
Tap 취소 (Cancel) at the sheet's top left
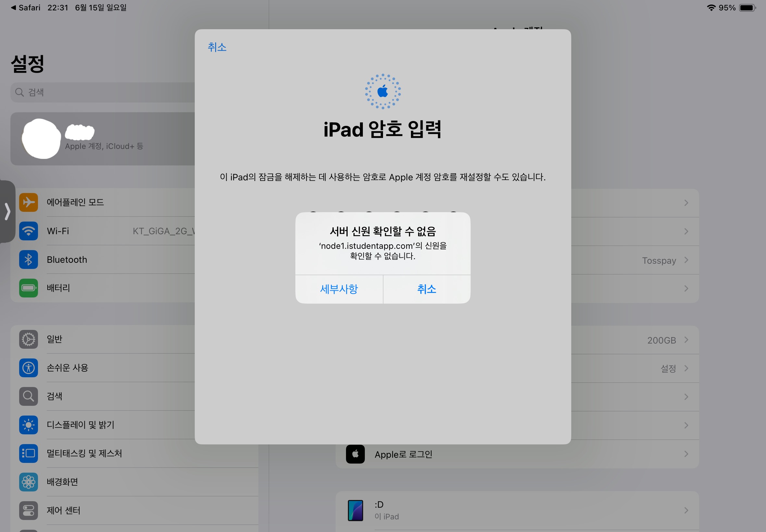coord(217,47)
